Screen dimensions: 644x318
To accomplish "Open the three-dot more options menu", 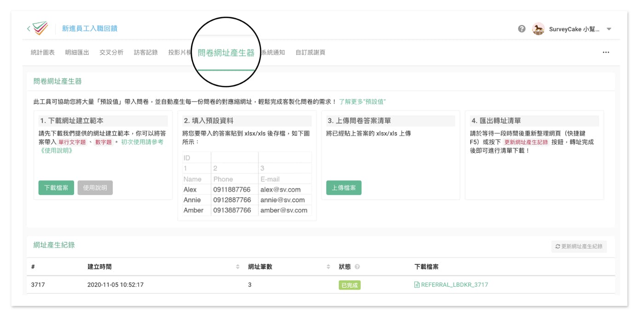I will [606, 52].
